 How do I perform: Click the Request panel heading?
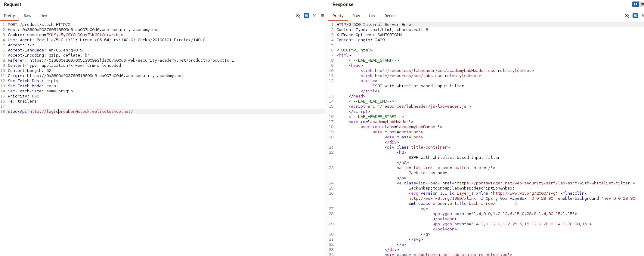click(x=13, y=5)
